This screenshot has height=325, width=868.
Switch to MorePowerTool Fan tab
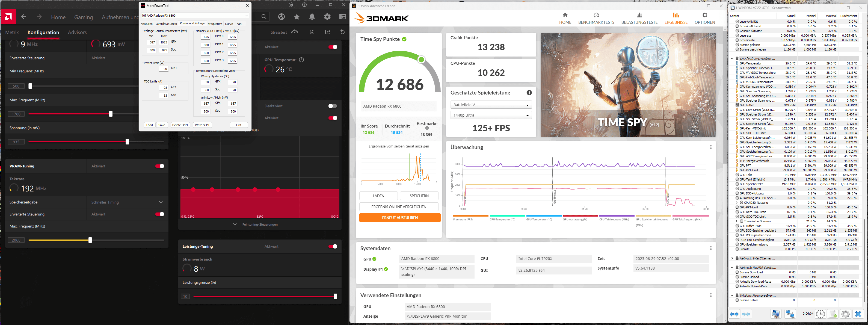pyautogui.click(x=239, y=23)
